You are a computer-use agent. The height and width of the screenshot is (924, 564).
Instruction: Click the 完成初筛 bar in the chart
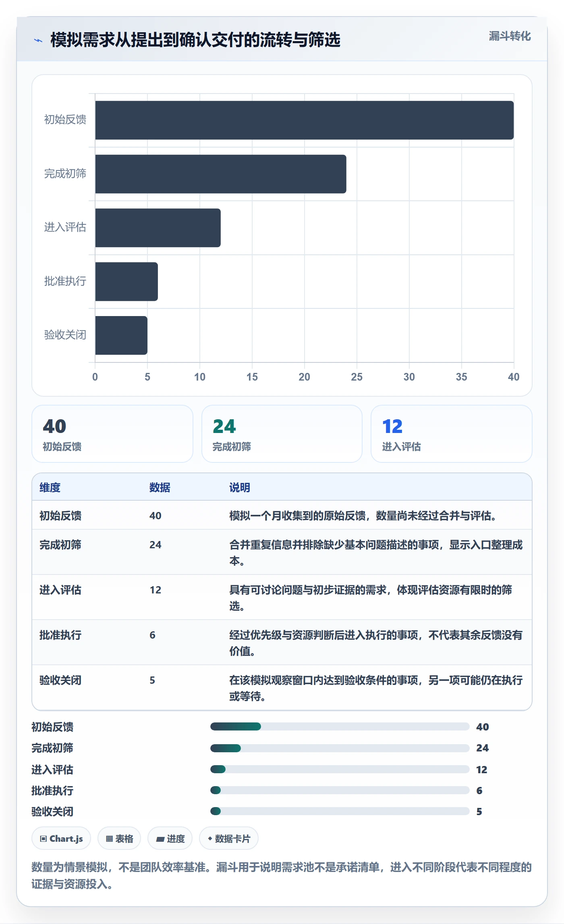click(x=221, y=174)
